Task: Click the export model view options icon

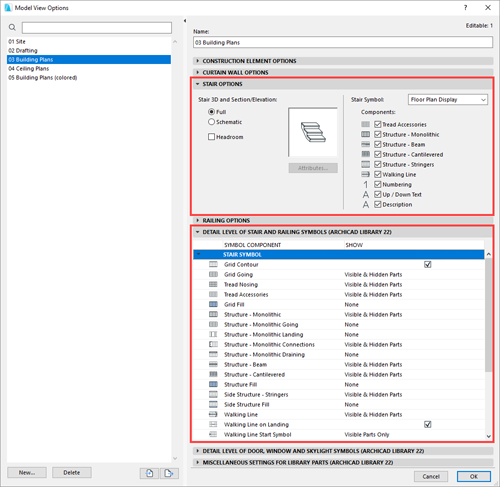Action: point(169,473)
